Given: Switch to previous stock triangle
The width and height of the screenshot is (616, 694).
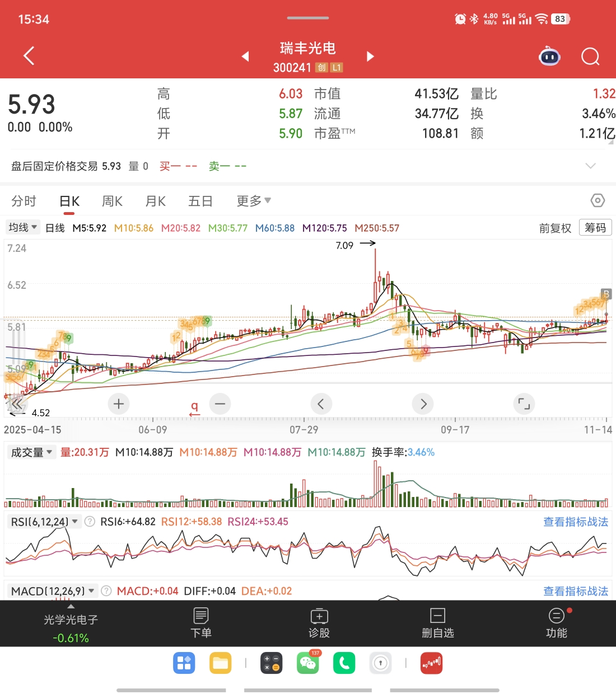Looking at the screenshot, I should (245, 56).
